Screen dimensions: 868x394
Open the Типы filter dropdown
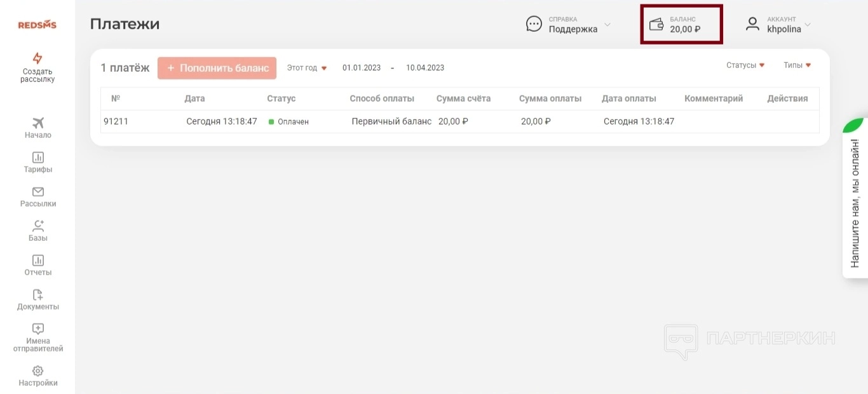pos(797,65)
